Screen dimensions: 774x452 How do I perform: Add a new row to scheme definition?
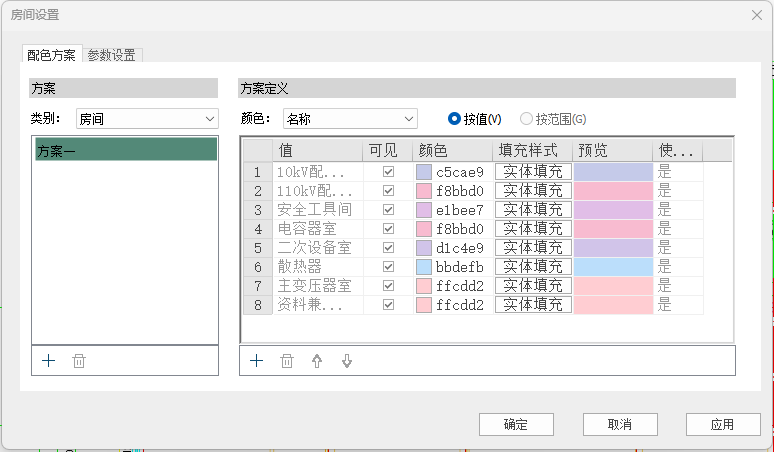[256, 361]
